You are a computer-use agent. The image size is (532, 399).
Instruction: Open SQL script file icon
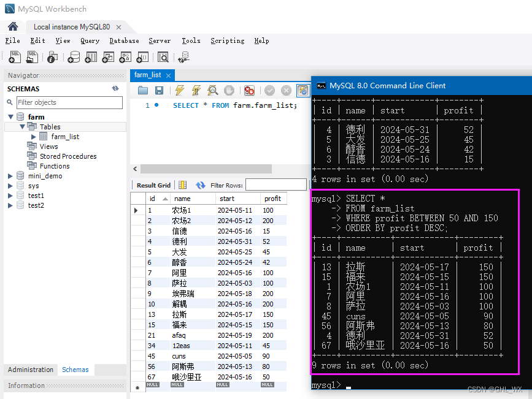click(x=33, y=57)
